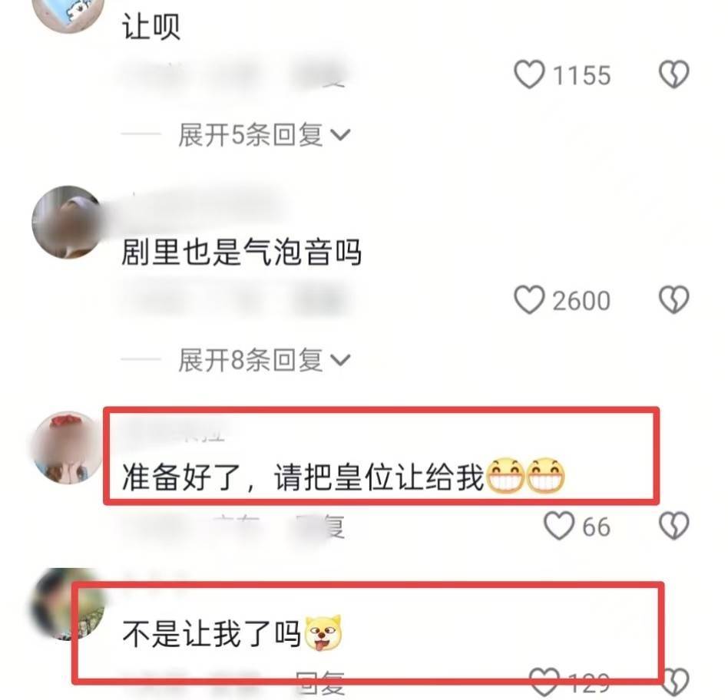
Task: Tap broken heart beside 2600 likes
Action: coord(673,299)
